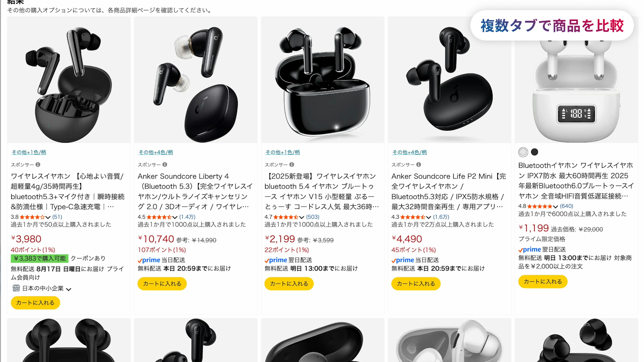Screen dimensions: 644x362
Task: Click star rating icons of the 4.7 rated product
Action: click(286, 217)
